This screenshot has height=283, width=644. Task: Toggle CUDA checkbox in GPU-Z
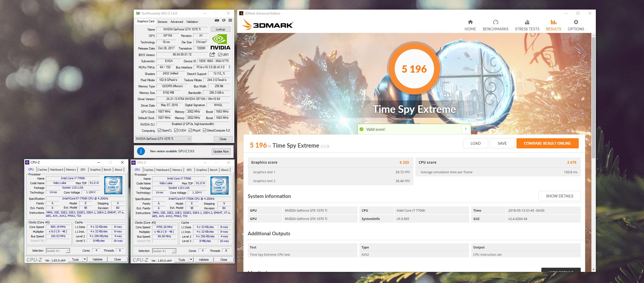click(x=176, y=130)
